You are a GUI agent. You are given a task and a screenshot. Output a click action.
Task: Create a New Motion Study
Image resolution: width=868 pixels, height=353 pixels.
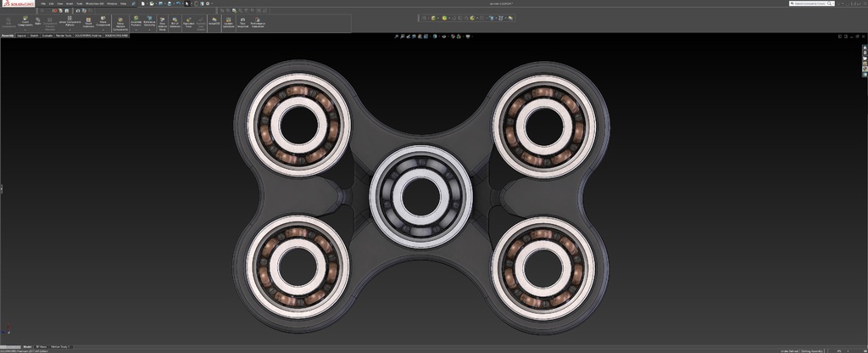(x=162, y=25)
